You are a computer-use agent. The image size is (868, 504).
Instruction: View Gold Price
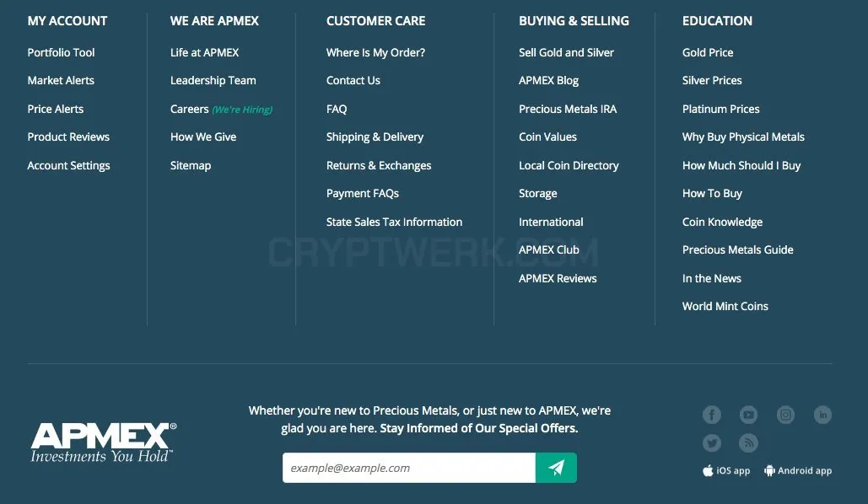pos(708,52)
